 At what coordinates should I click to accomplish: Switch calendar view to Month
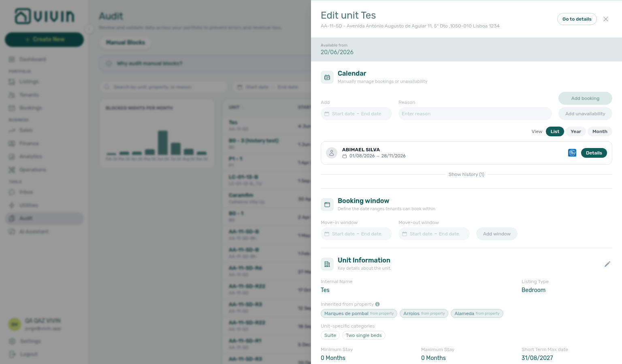(600, 131)
